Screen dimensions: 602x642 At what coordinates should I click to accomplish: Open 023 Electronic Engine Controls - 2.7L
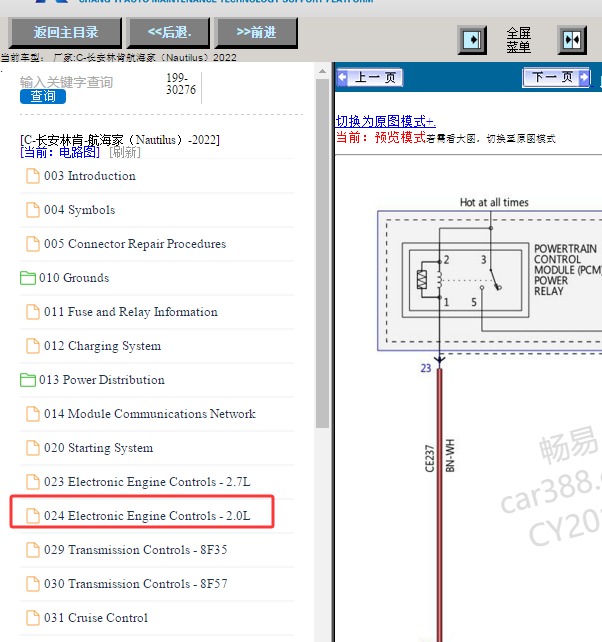click(x=147, y=482)
